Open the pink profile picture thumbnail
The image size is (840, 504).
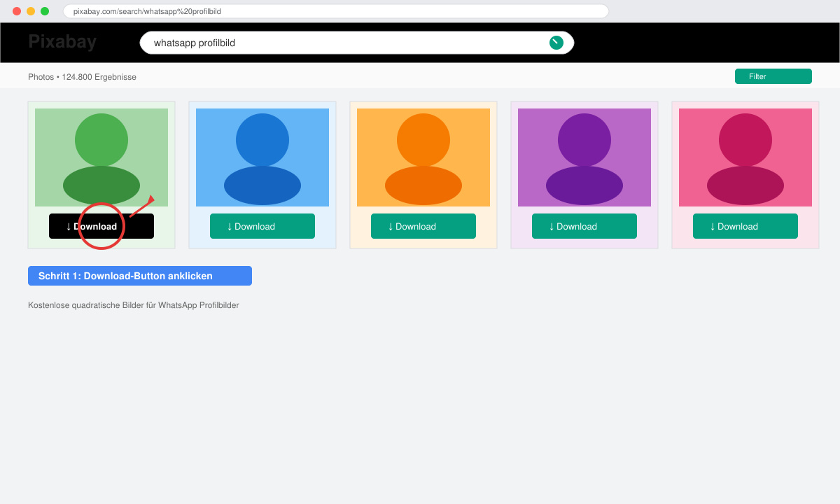[x=745, y=157]
